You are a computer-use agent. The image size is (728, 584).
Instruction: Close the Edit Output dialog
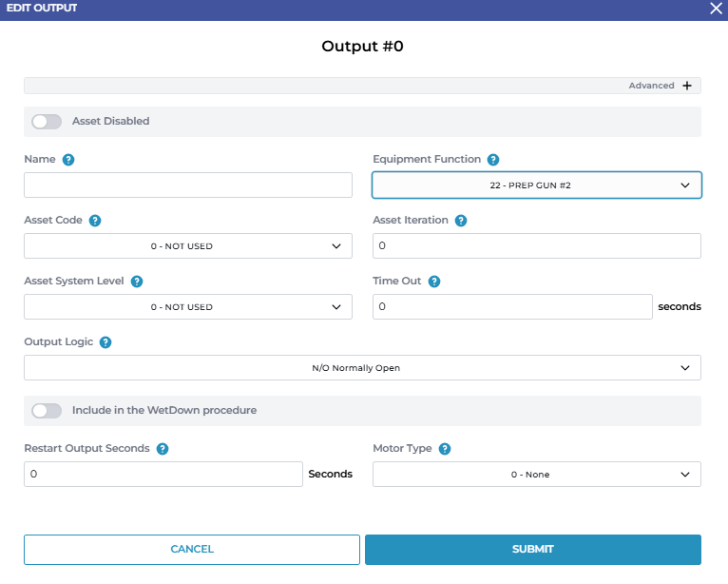pyautogui.click(x=717, y=8)
